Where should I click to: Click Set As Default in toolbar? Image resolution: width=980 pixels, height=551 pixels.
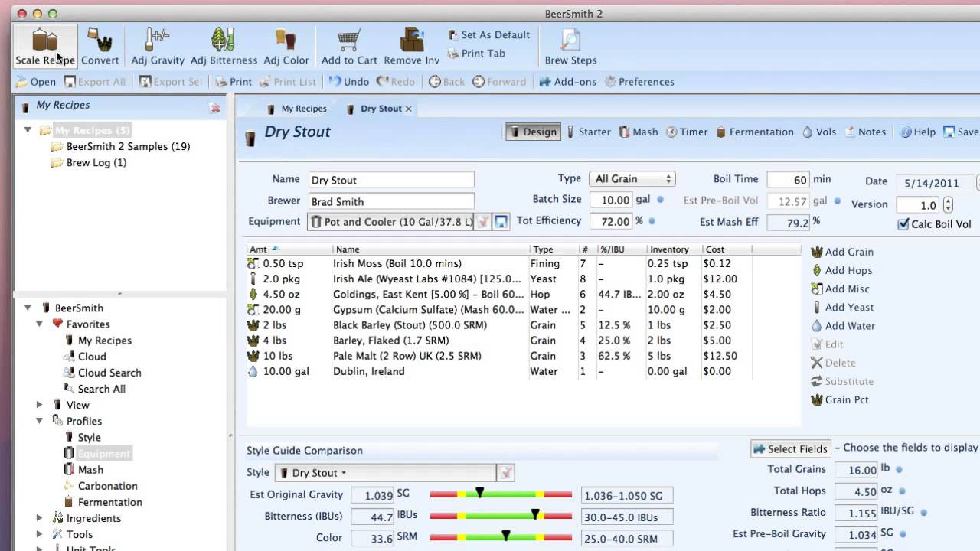[488, 35]
